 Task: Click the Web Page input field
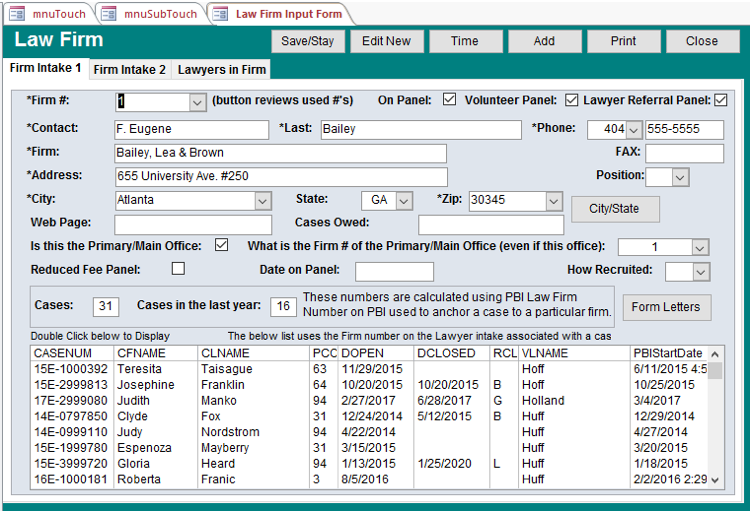coord(192,224)
